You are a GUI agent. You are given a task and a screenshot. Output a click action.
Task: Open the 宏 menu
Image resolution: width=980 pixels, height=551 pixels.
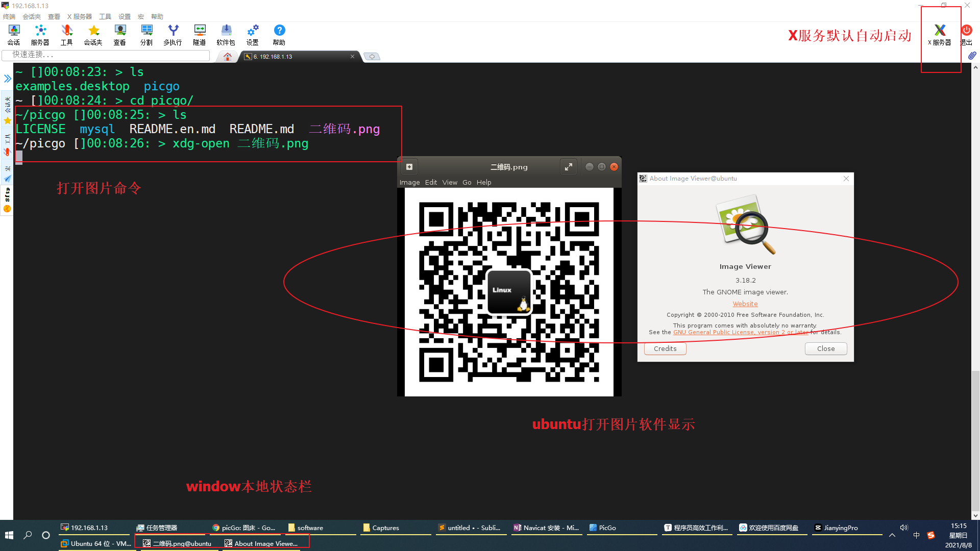click(141, 16)
